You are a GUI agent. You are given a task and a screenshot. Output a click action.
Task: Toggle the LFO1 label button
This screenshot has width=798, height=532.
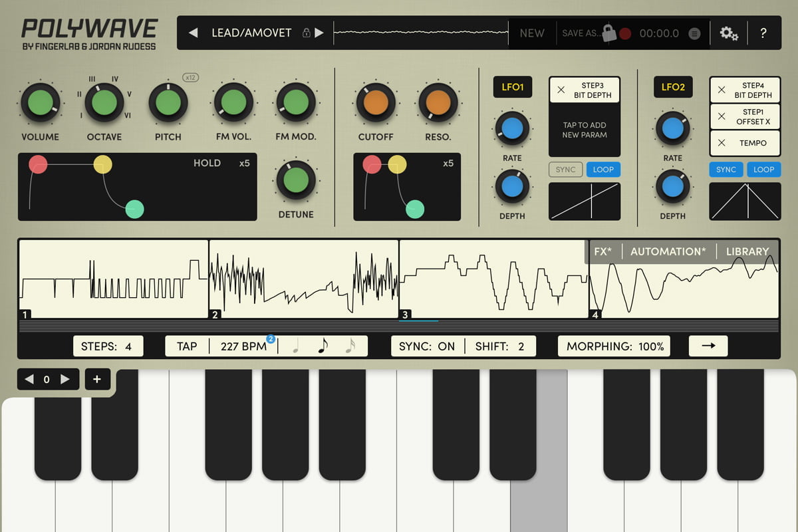(x=513, y=87)
